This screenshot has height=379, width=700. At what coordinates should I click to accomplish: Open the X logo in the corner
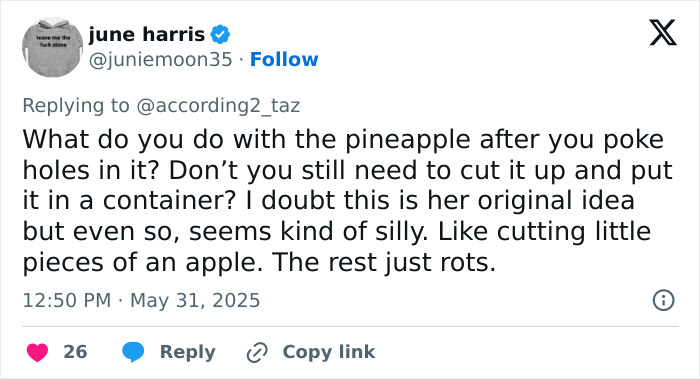coord(663,33)
